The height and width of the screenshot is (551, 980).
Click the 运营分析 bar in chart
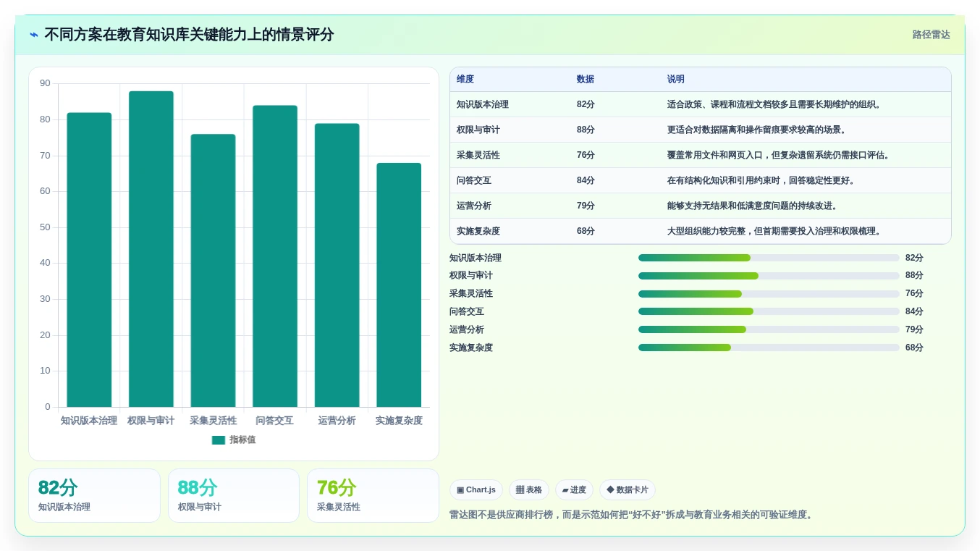coord(337,265)
